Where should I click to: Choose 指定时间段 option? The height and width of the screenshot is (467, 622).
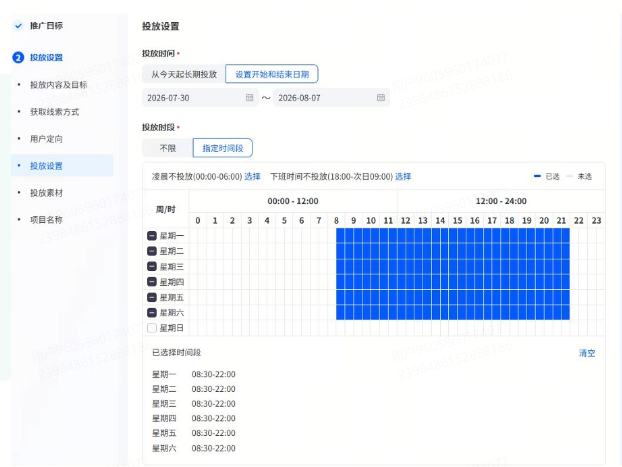pyautogui.click(x=223, y=148)
